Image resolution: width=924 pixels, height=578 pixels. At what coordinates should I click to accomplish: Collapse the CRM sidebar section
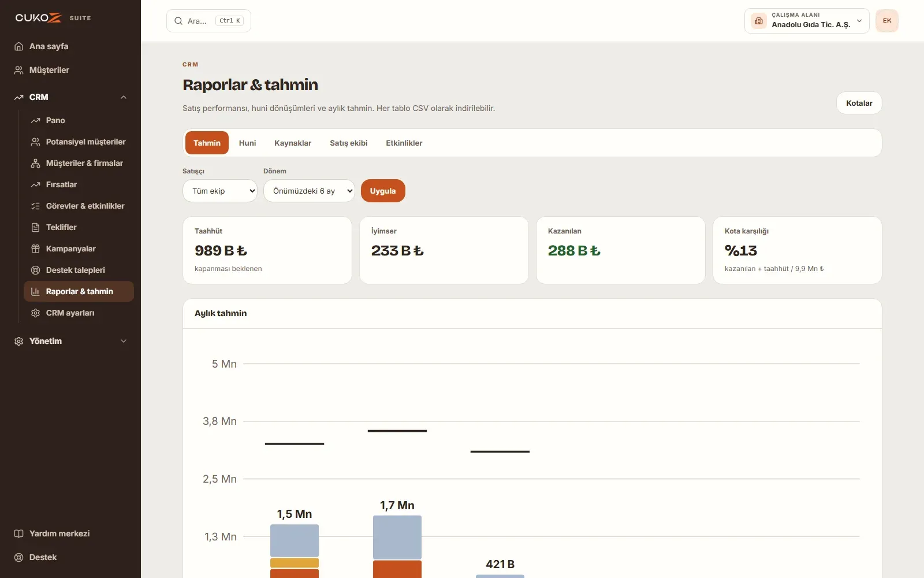pos(124,97)
